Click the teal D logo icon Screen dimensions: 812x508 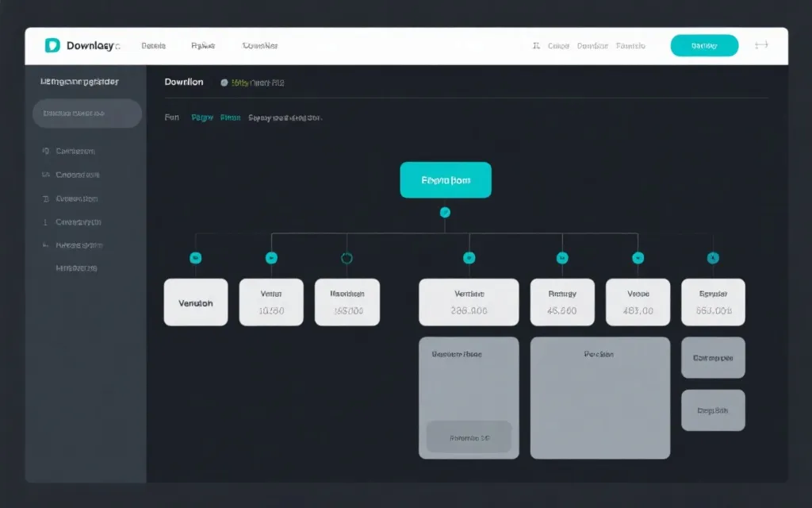[x=52, y=46]
